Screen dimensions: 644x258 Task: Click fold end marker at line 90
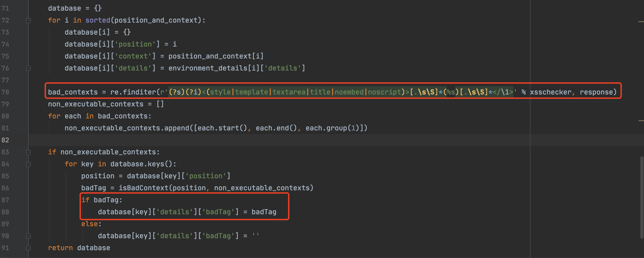coord(28,236)
